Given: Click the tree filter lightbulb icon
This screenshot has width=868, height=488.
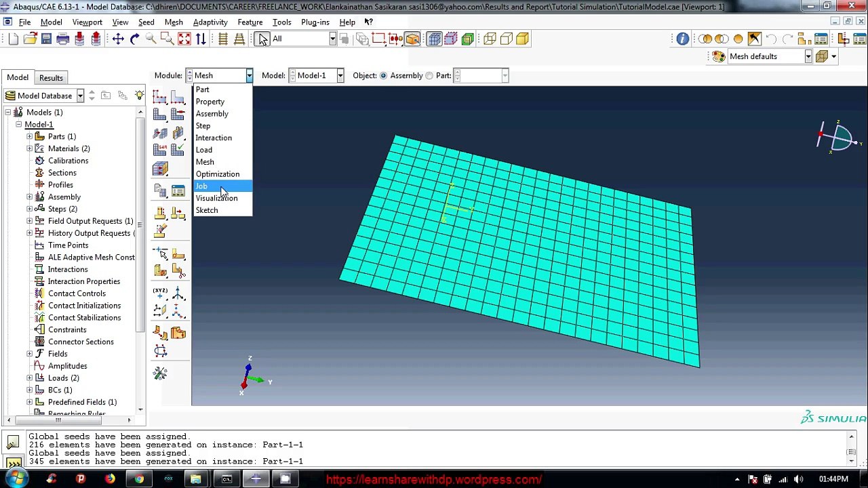Looking at the screenshot, I should click(139, 96).
